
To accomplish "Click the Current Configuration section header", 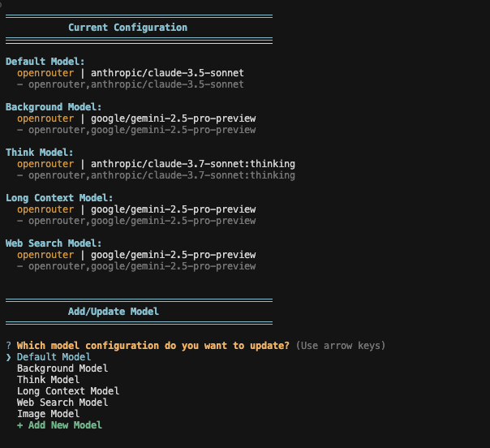I will 127,28.
